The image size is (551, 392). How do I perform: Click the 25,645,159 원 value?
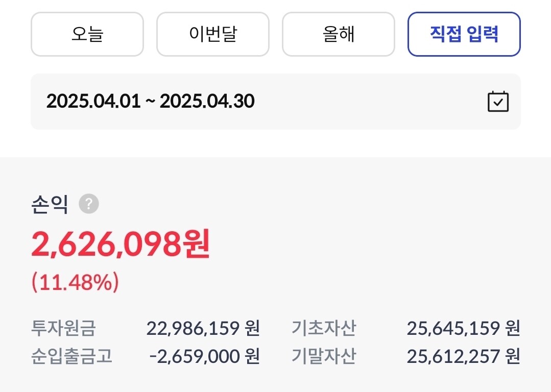point(463,328)
